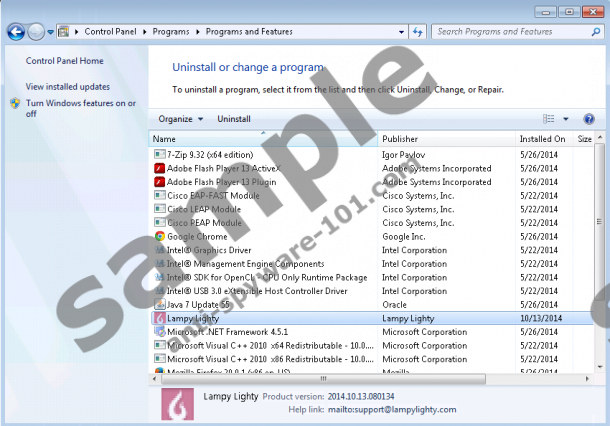Sort by Installed On column header
Screen dimensions: 610x426
click(x=542, y=139)
